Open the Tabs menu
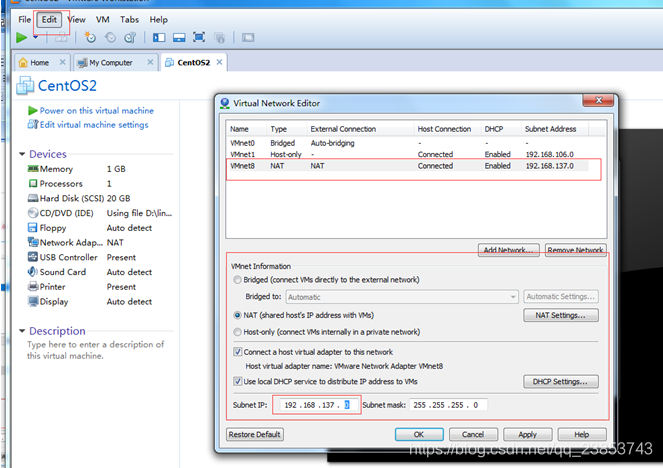Screen dimensions: 663x468 click(x=129, y=19)
